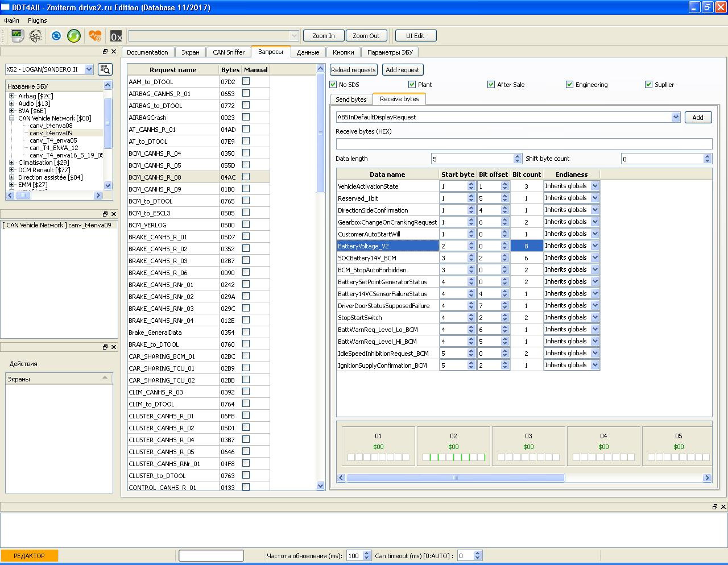Click the green circular refresh icon
Screen dimensions: 728x565
click(74, 36)
